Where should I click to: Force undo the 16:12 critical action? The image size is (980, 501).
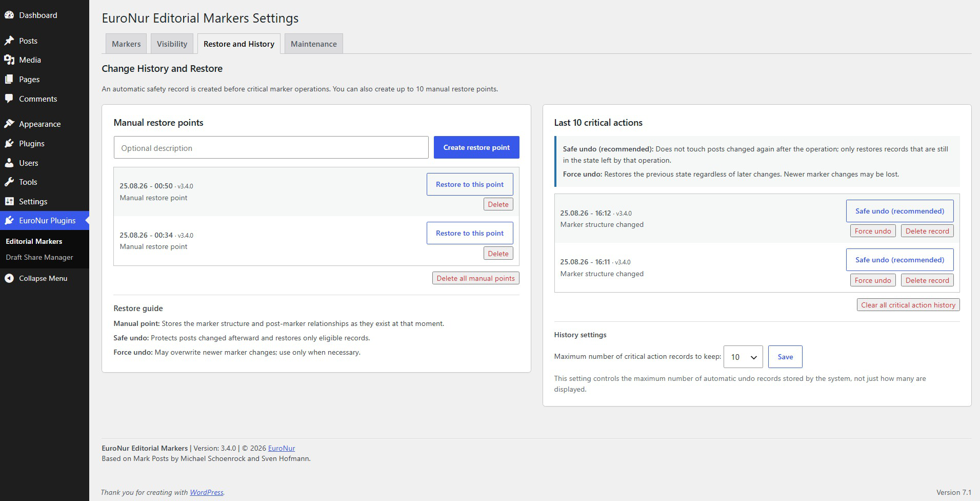[x=873, y=231]
